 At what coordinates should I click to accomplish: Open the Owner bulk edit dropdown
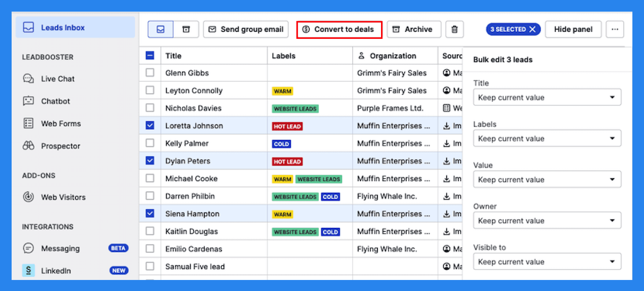pyautogui.click(x=547, y=221)
